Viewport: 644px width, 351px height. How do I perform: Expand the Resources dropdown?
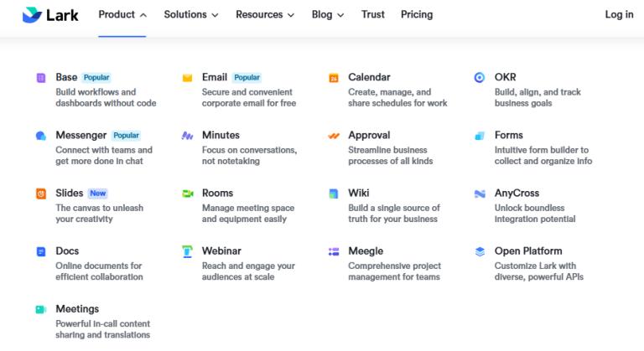click(x=265, y=14)
